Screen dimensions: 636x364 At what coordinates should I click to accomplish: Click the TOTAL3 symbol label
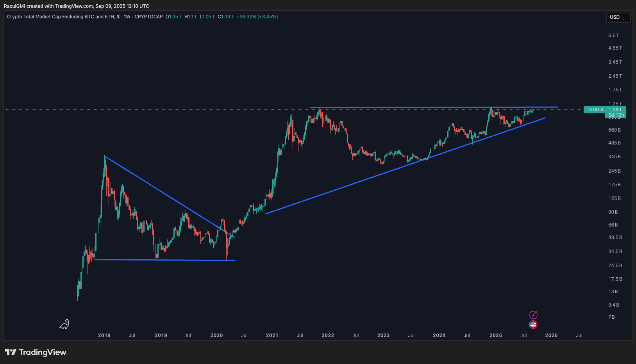(x=594, y=110)
